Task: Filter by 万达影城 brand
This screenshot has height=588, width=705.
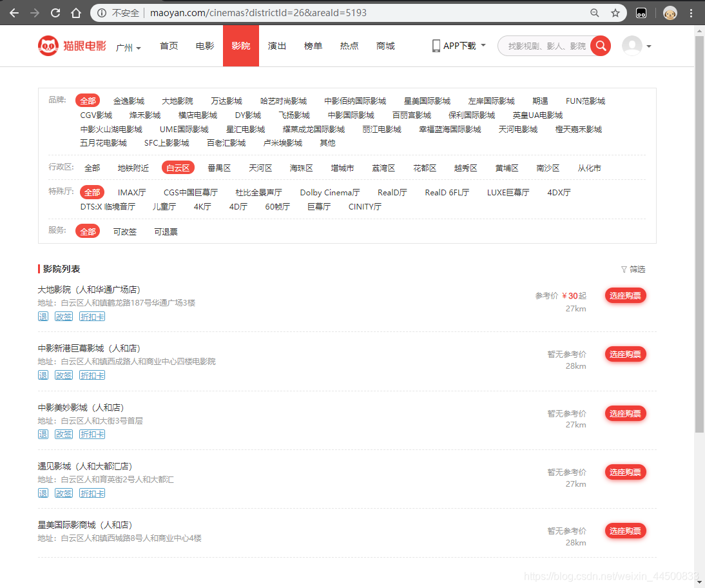Action: pyautogui.click(x=227, y=101)
